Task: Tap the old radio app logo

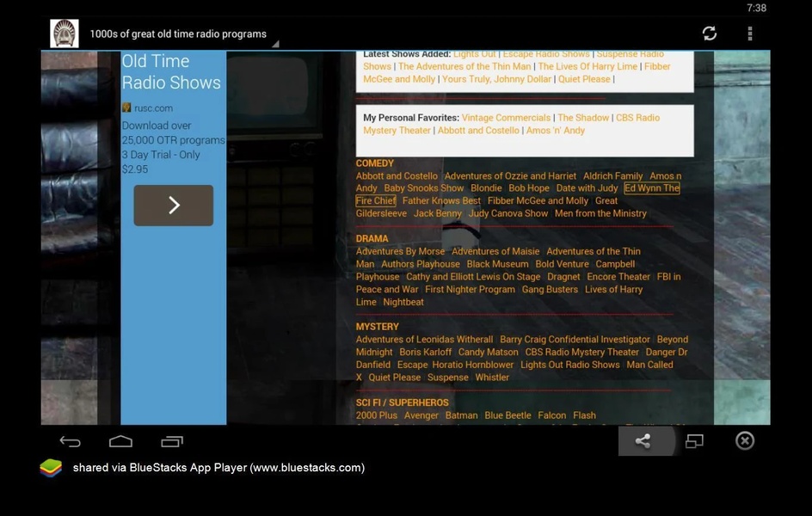Action: [x=65, y=34]
